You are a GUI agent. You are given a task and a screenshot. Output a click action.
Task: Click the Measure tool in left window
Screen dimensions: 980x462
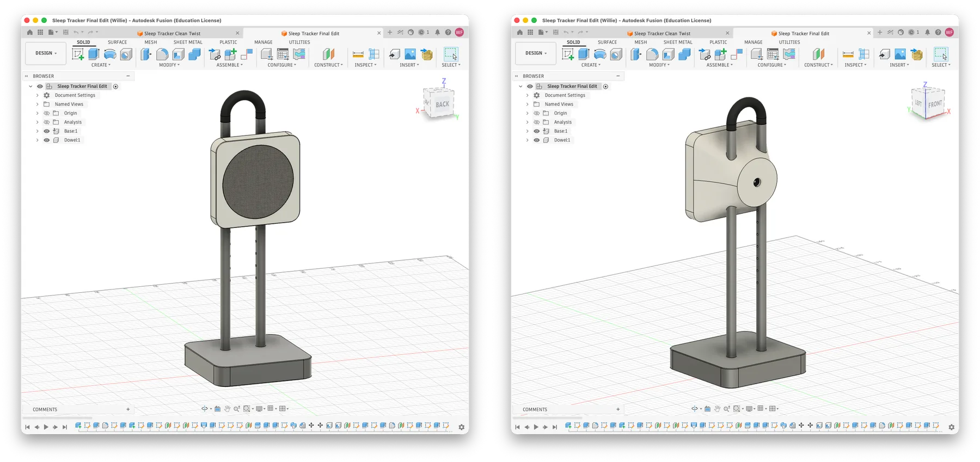click(358, 54)
